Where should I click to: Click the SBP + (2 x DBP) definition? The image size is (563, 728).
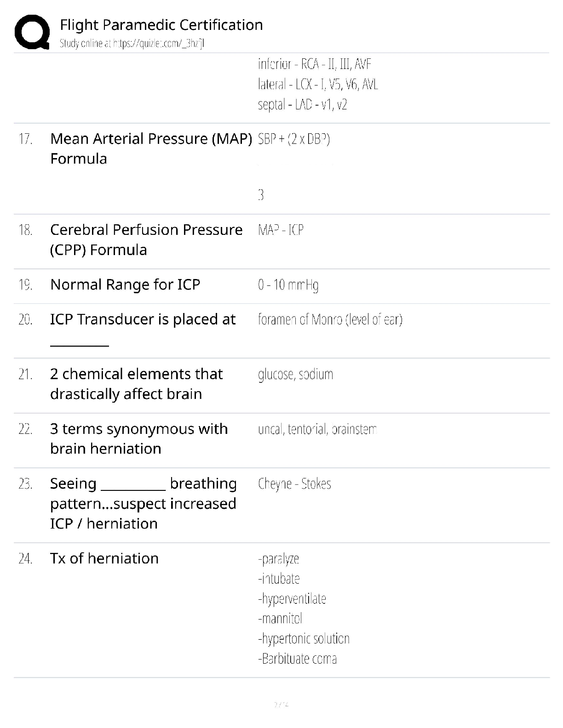[294, 139]
